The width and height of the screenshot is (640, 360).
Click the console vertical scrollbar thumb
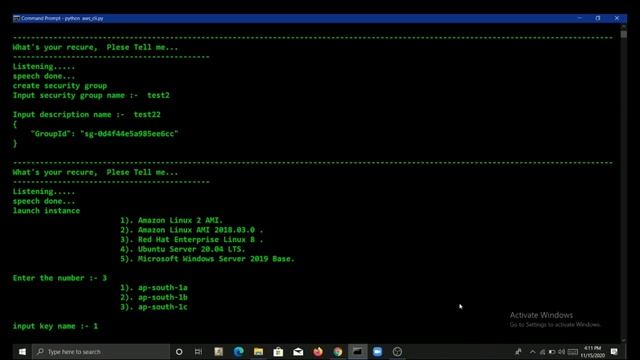click(x=624, y=34)
